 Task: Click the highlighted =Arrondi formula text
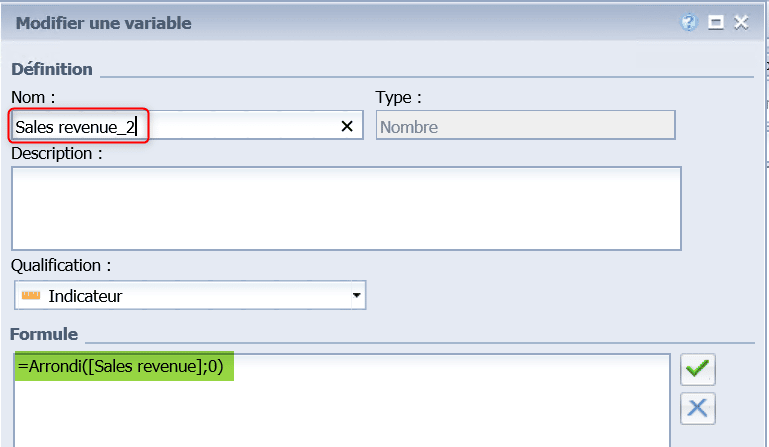[x=121, y=366]
